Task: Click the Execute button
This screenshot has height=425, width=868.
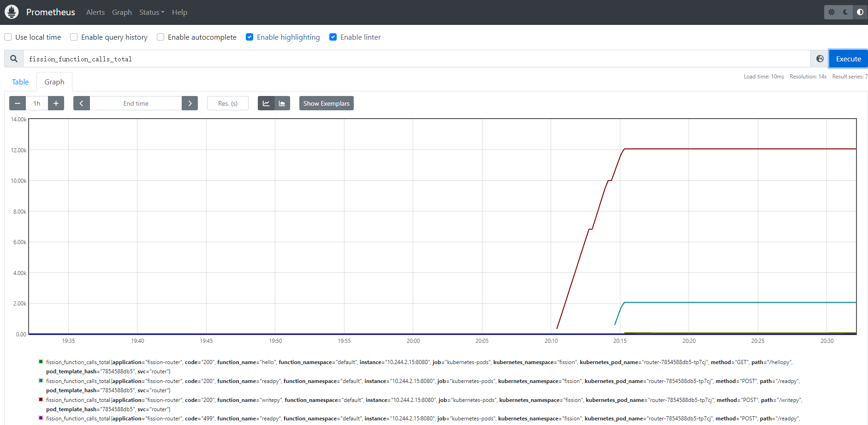Action: click(x=848, y=59)
